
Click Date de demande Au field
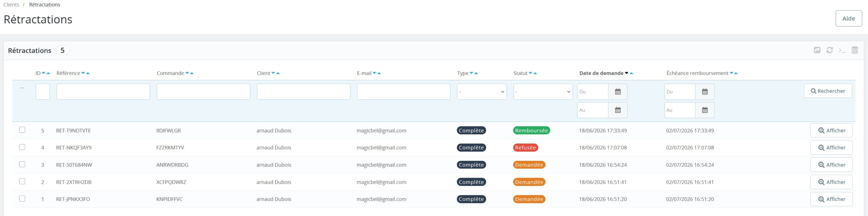593,110
